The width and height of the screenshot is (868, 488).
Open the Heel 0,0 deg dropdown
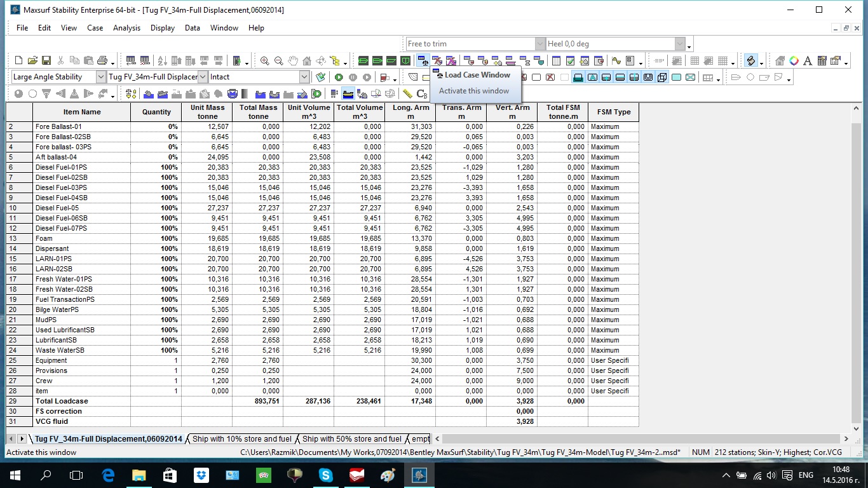[680, 44]
